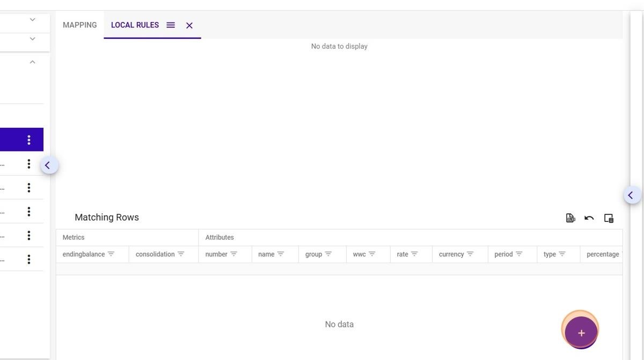Open three-dot menu of highlighted purple row
The image size is (644, 360).
click(29, 140)
